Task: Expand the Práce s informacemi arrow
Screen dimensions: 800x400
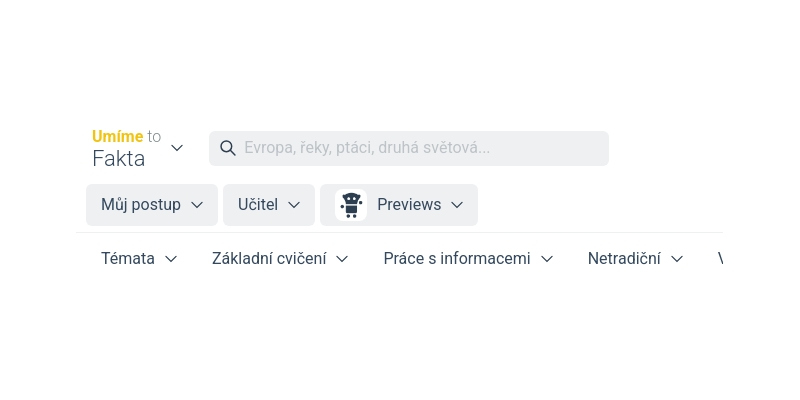Action: (547, 259)
